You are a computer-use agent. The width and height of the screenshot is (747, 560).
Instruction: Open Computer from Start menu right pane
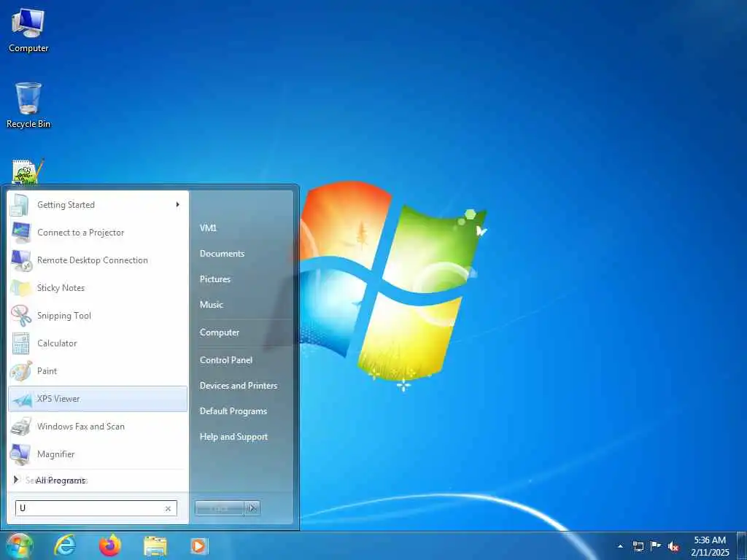[x=219, y=332]
